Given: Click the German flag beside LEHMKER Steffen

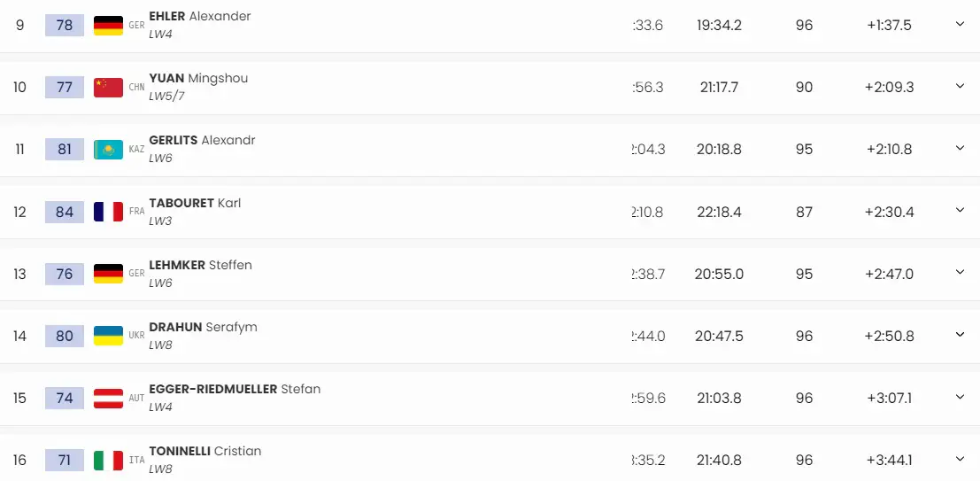Looking at the screenshot, I should click(x=108, y=274).
